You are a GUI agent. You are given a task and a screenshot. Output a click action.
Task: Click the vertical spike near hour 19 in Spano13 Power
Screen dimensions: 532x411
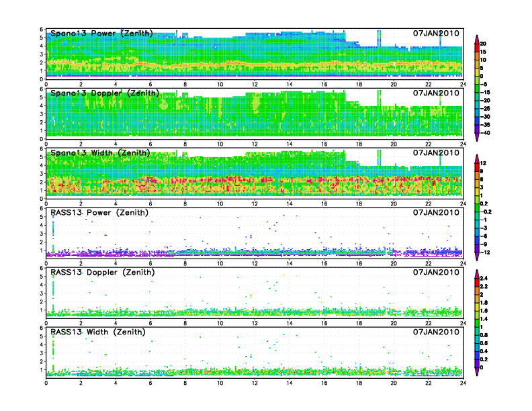[x=379, y=38]
